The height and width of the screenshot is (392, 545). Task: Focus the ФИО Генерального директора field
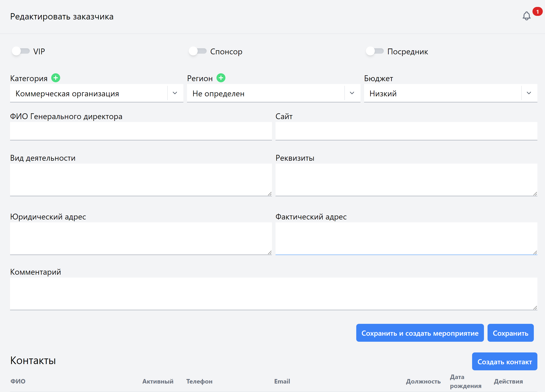coord(141,131)
